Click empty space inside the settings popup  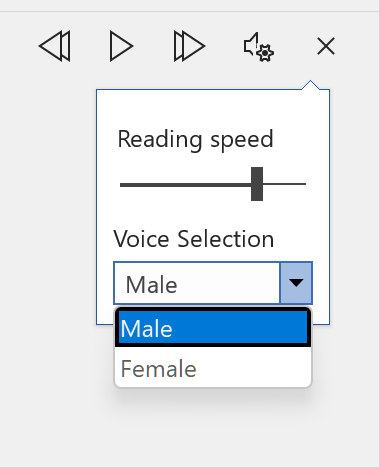[x=213, y=107]
